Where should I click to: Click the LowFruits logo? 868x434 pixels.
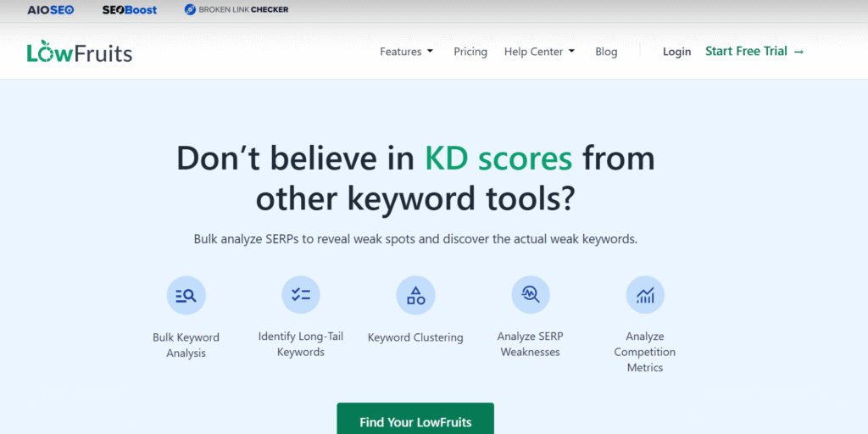point(80,53)
